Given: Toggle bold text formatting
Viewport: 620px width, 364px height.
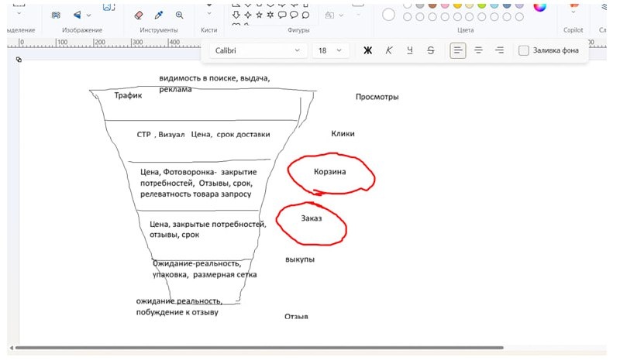Looking at the screenshot, I should click(x=367, y=50).
